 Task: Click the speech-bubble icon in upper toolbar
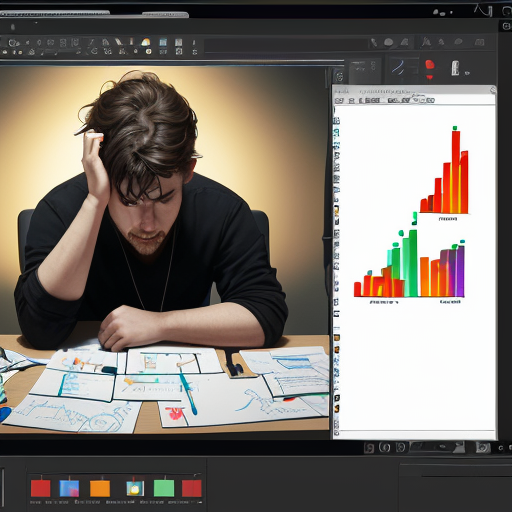pos(388,42)
